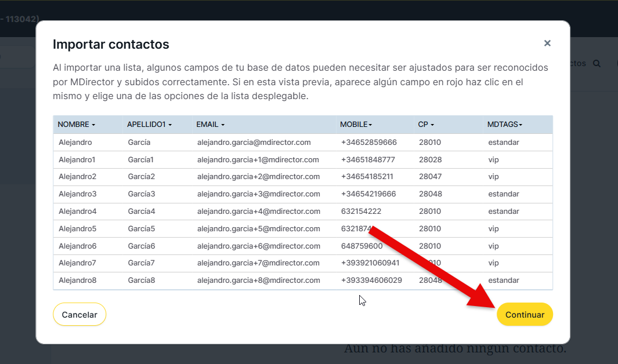Select phone number 632154222 cell
618x364 pixels.
(361, 212)
